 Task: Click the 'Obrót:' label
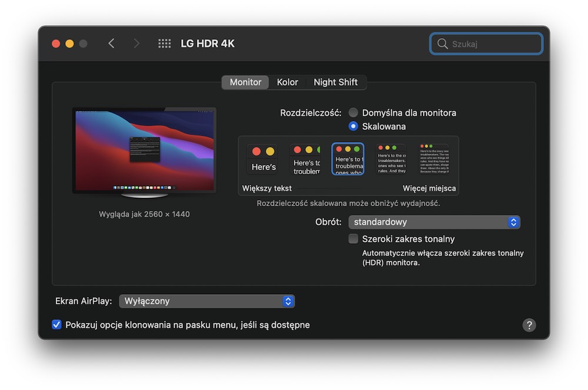click(x=328, y=222)
